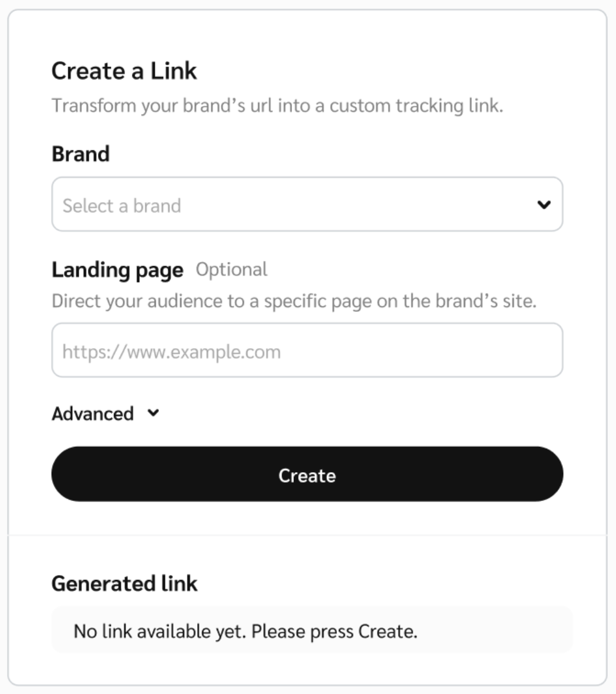
Task: Expand the Advanced options section
Action: (x=105, y=414)
